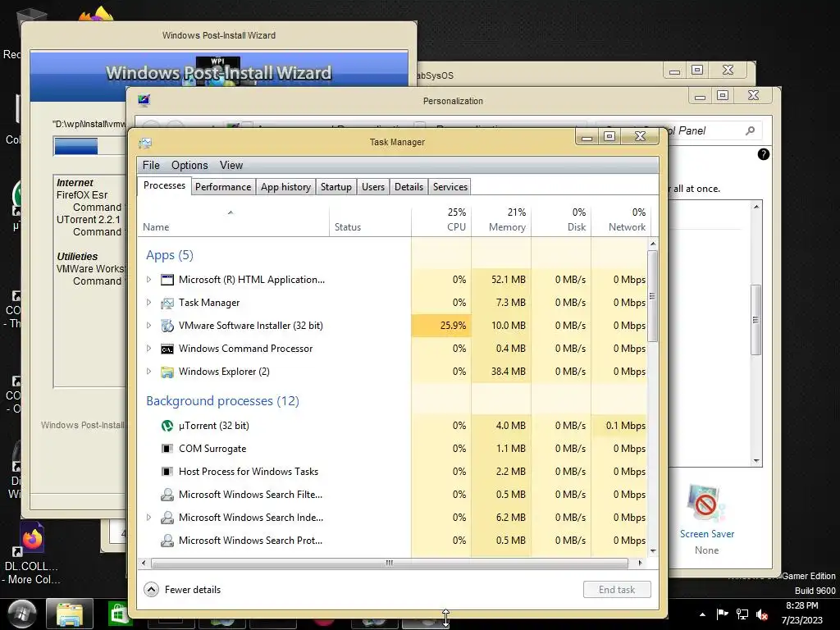Expand the Microsoft Windows Search Indexer row

point(149,518)
